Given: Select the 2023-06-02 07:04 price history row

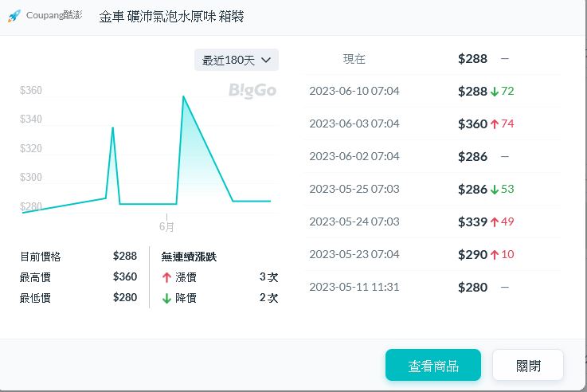Looking at the screenshot, I should [432, 157].
